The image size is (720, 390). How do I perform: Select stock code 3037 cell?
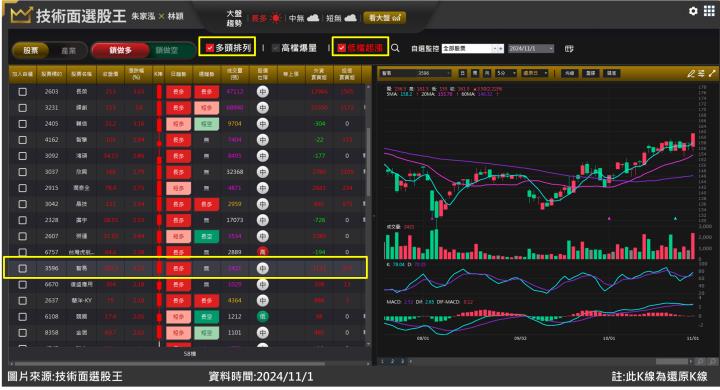coord(51,172)
